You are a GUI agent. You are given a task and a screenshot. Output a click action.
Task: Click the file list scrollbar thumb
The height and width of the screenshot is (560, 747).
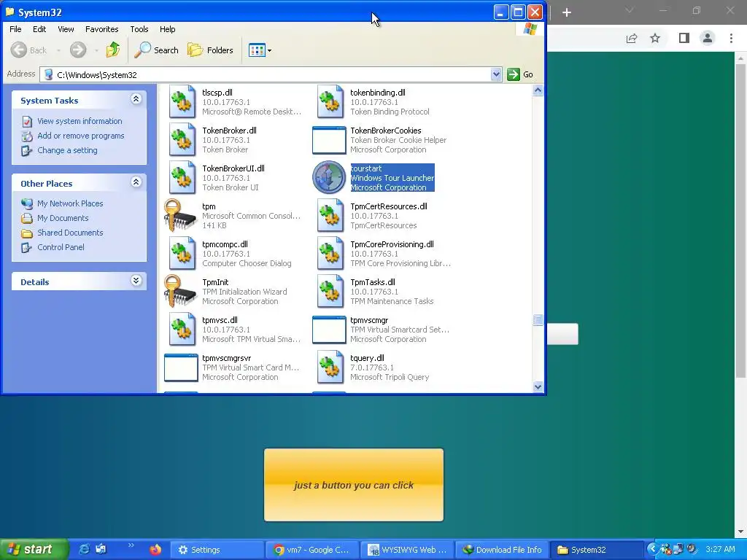point(538,319)
